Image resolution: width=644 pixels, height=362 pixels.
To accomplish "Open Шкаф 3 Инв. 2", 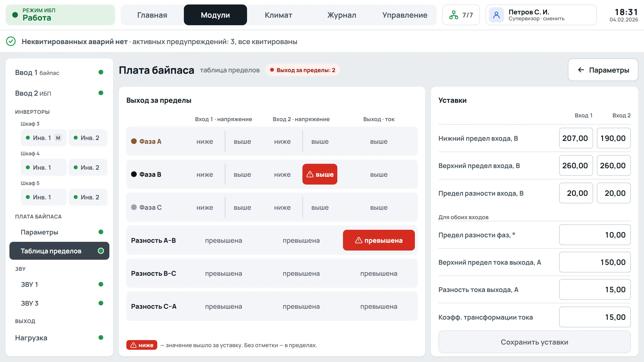I will 88,138.
